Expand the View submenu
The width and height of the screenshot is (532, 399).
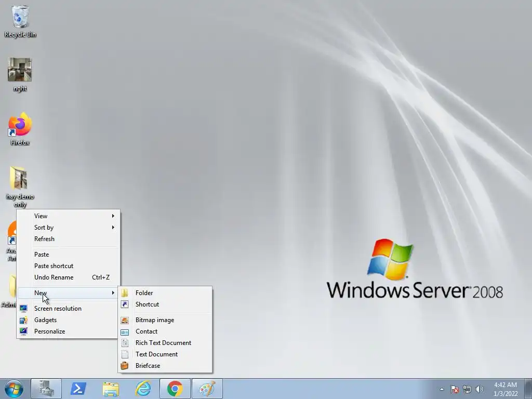(x=68, y=216)
